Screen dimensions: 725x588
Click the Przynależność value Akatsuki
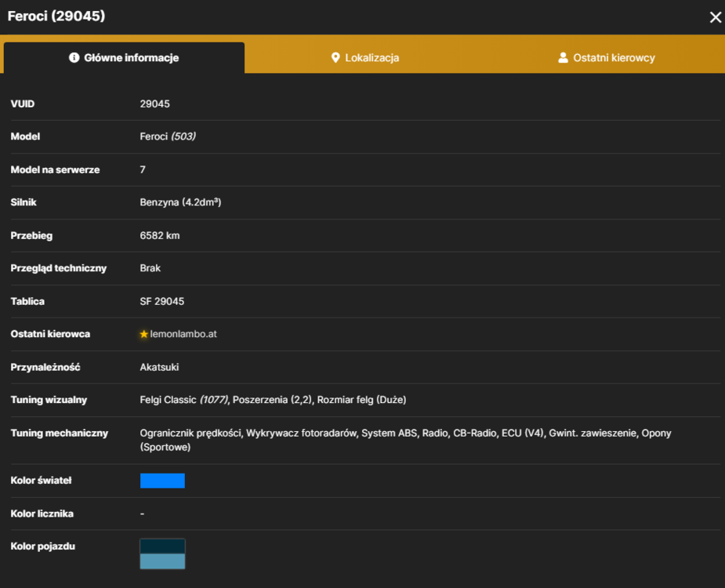pos(159,368)
